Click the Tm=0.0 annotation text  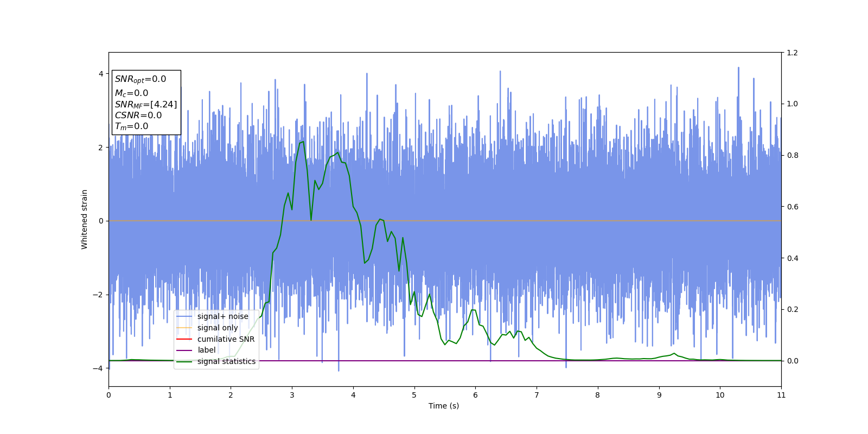click(131, 126)
